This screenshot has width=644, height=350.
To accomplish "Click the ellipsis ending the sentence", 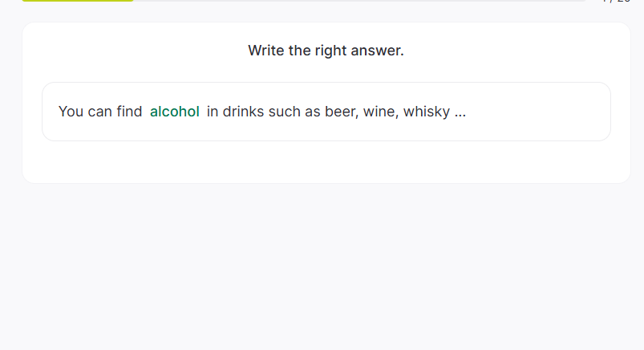I will tap(460, 112).
